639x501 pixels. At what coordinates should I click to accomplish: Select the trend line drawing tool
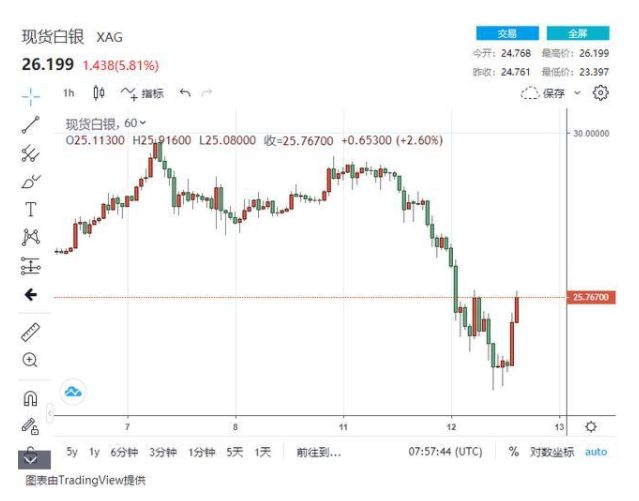click(31, 125)
